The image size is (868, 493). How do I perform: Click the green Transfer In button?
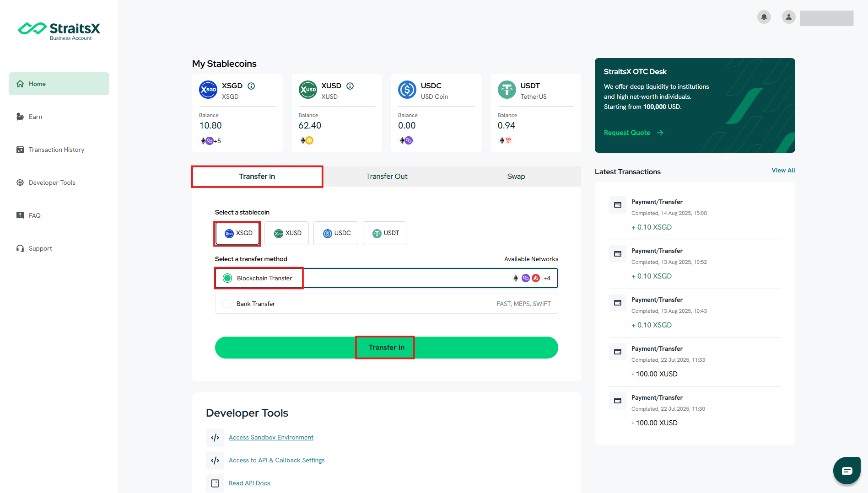pos(387,348)
